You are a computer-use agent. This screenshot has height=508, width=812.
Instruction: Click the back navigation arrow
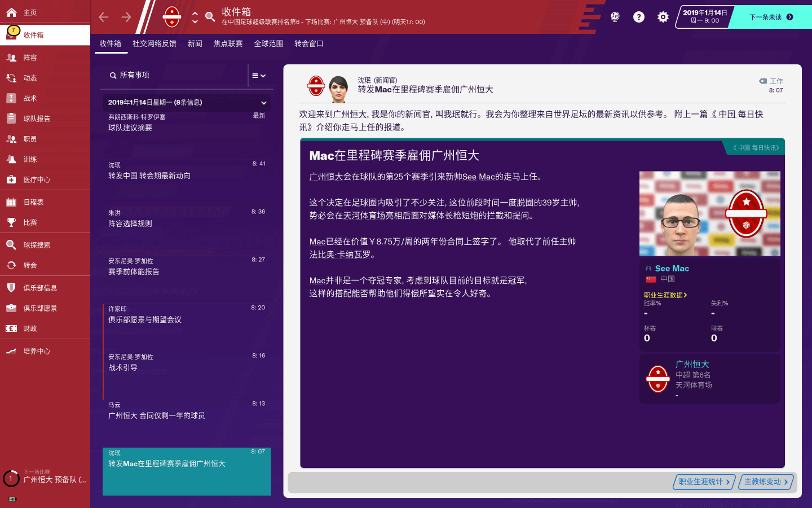[x=104, y=17]
